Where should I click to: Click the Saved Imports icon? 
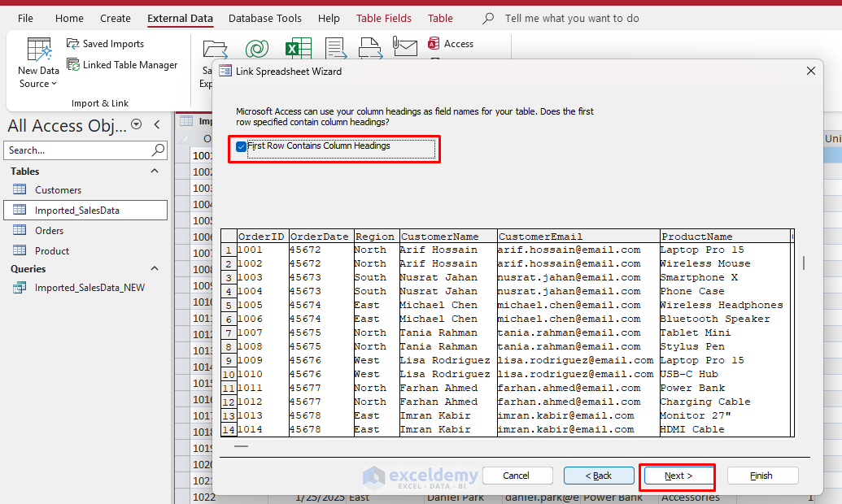point(72,43)
